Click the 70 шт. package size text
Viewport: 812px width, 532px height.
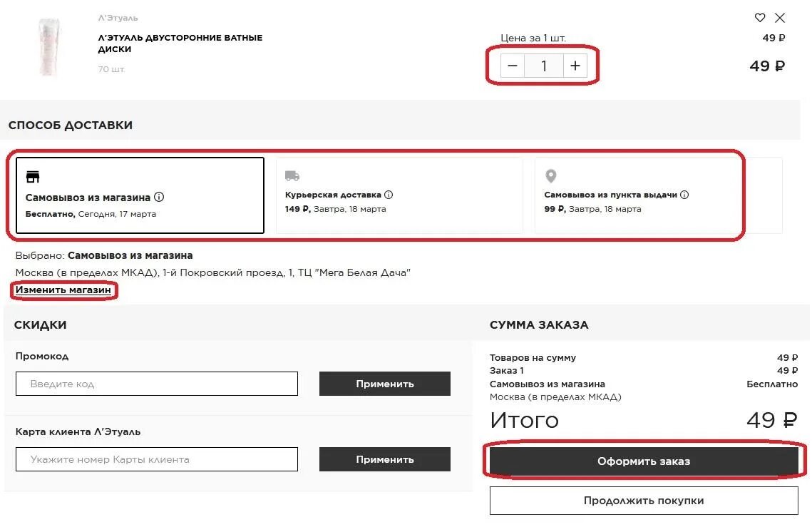click(111, 69)
